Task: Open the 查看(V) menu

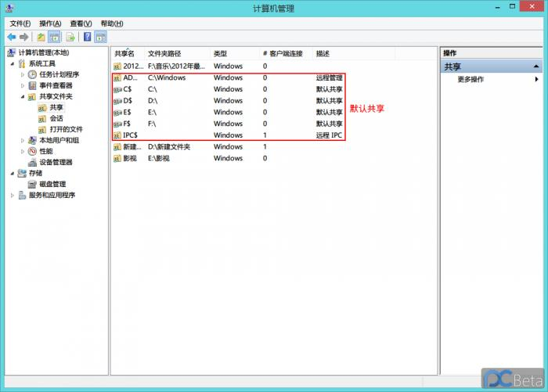Action: pyautogui.click(x=81, y=23)
